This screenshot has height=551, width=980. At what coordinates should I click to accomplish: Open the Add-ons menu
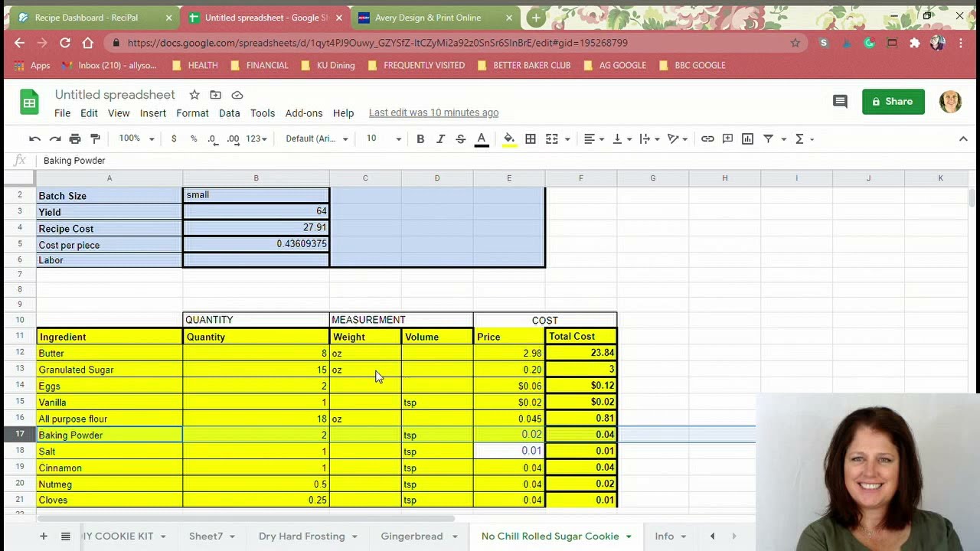(x=304, y=112)
